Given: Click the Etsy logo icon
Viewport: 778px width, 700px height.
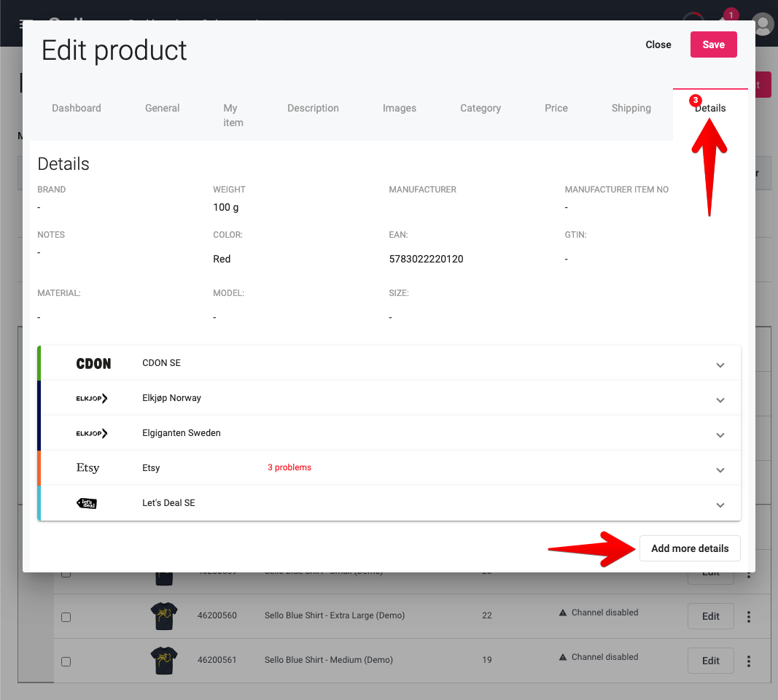Looking at the screenshot, I should coord(87,468).
